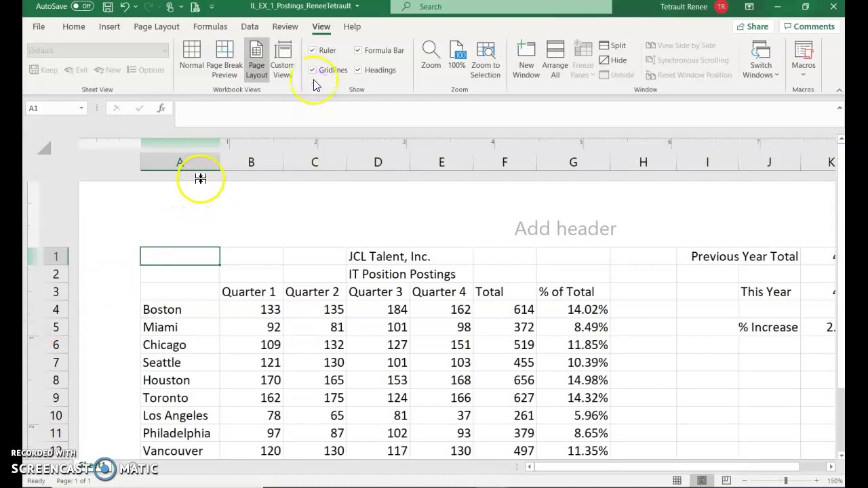Expand the formula bar
Screen dimensions: 868x488
click(x=840, y=108)
